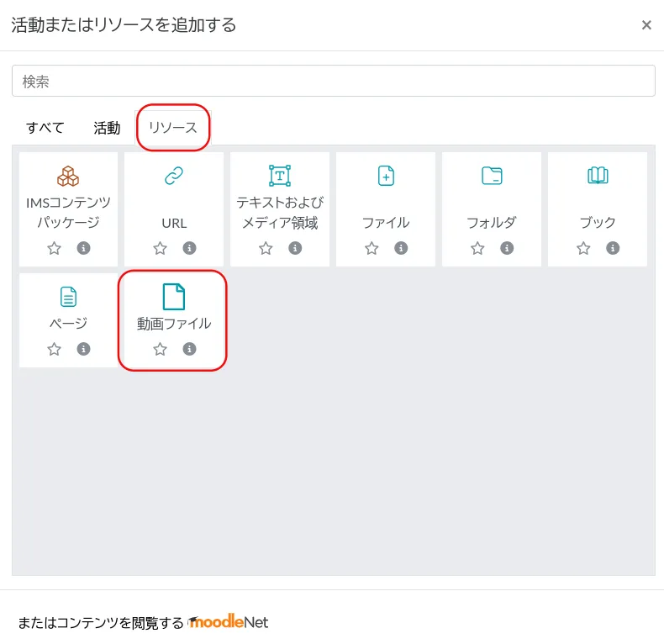Switch to the すべて tab
The height and width of the screenshot is (644, 664).
click(x=45, y=128)
